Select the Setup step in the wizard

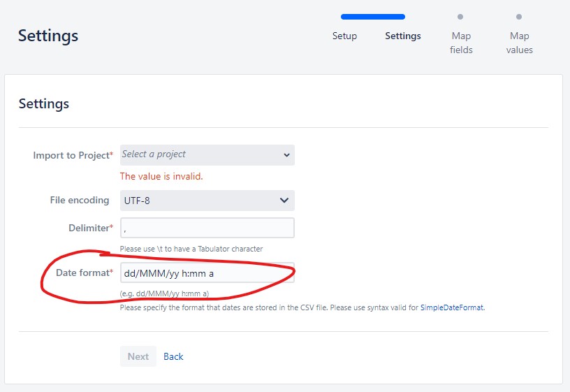(344, 36)
